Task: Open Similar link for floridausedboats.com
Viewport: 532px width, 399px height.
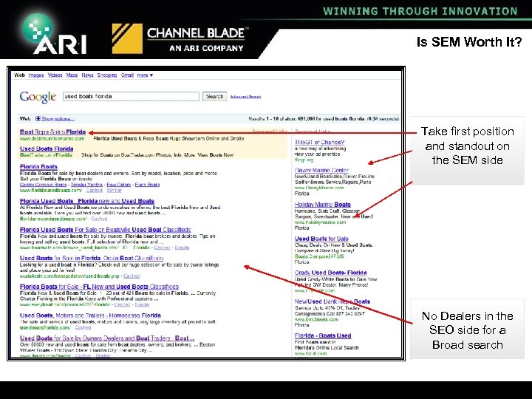Action: point(114,191)
